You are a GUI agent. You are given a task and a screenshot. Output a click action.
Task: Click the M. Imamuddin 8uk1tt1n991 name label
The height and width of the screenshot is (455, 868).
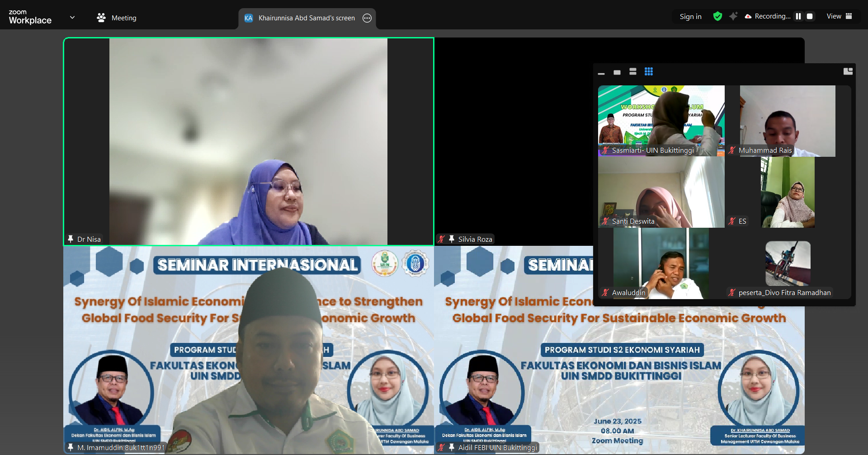point(121,448)
